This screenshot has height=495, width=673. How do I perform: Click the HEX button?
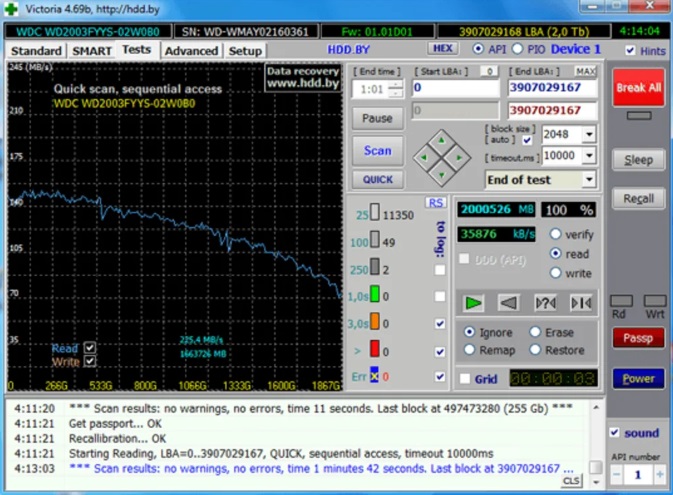click(x=442, y=48)
